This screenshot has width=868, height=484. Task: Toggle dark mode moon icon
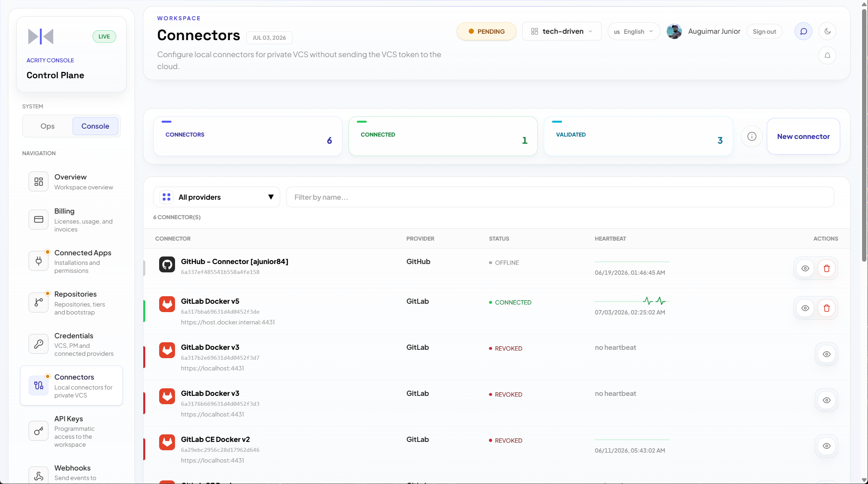click(x=828, y=31)
